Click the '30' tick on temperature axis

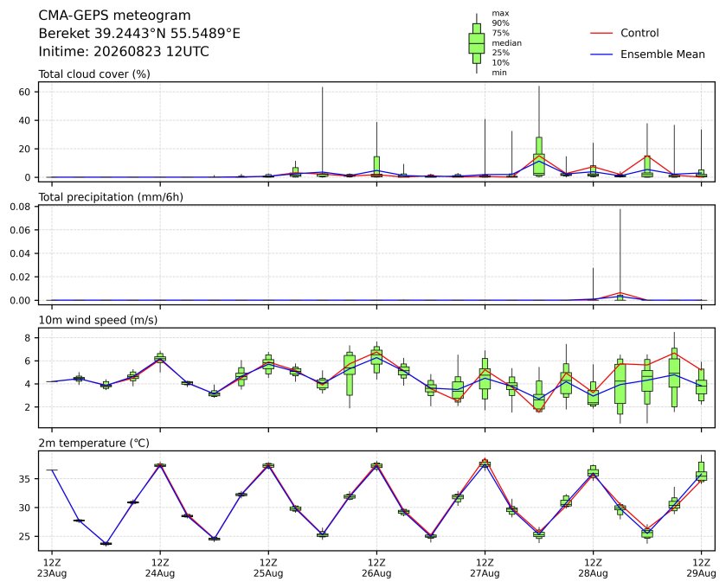24,508
